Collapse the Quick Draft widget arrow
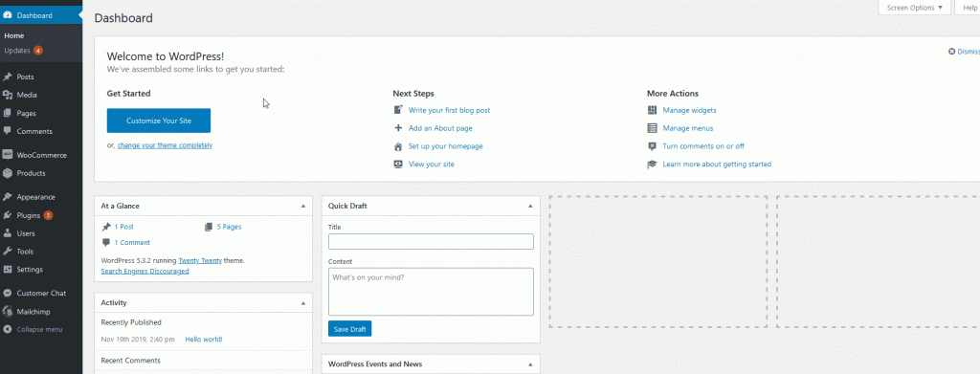 (x=530, y=206)
